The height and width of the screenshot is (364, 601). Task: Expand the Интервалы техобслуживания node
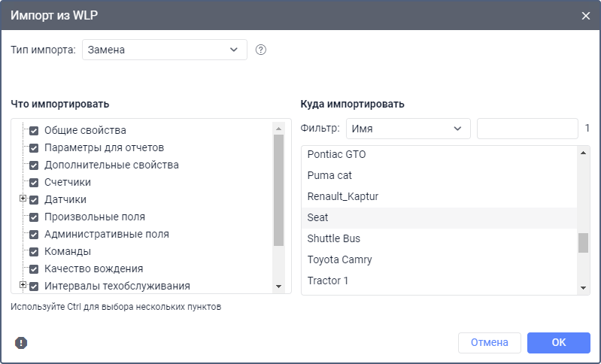tap(23, 285)
